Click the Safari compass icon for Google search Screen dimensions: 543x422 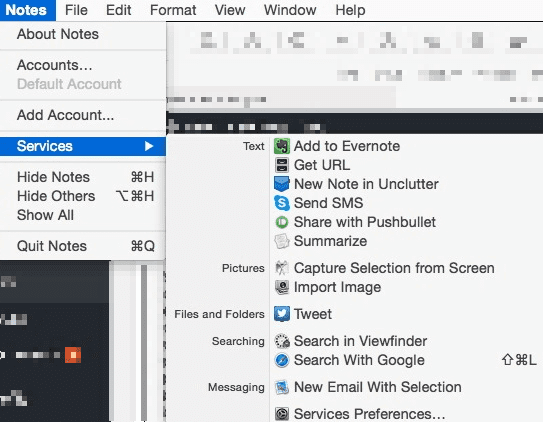282,360
